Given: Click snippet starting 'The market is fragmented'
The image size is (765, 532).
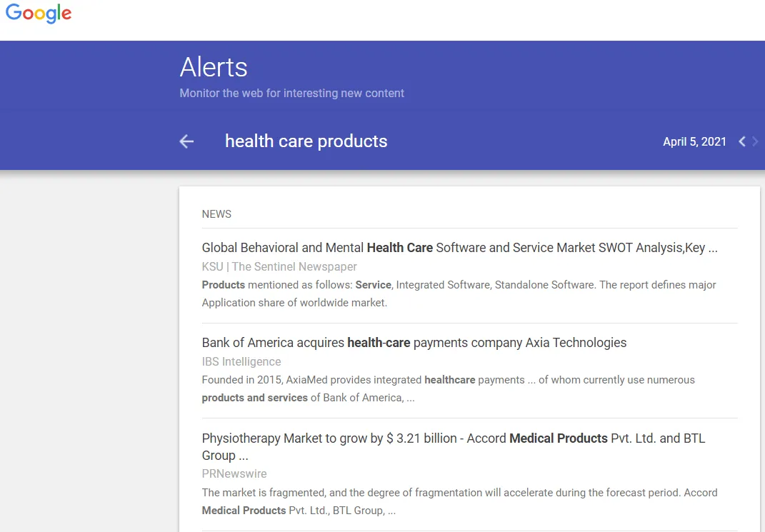Looking at the screenshot, I should 459,501.
